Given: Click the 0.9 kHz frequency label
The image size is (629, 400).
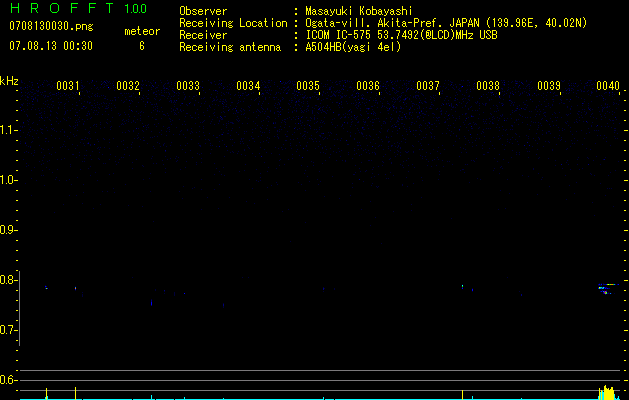Looking at the screenshot, I should [x=8, y=230].
